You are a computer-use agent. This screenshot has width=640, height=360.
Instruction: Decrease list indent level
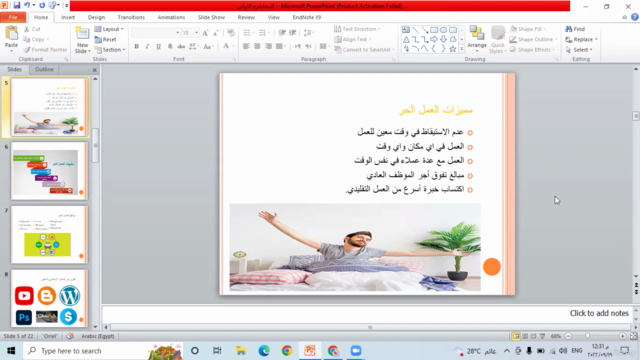coord(282,33)
